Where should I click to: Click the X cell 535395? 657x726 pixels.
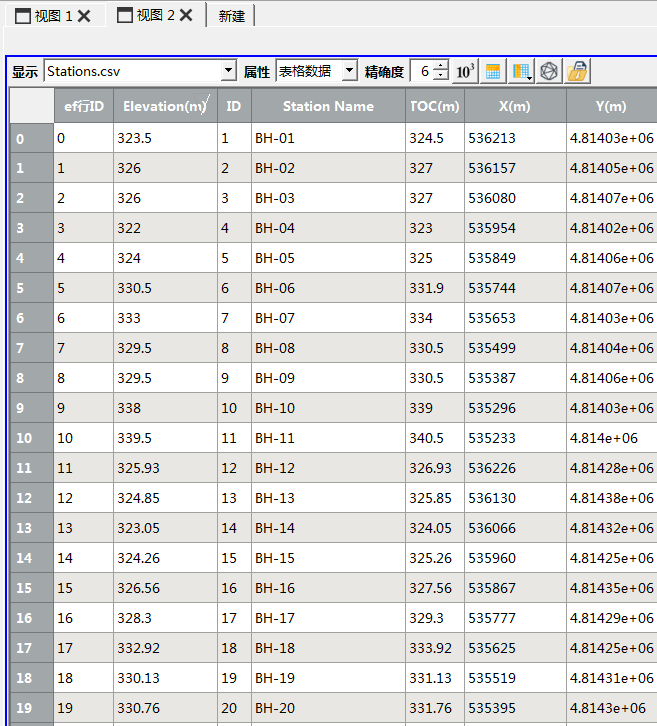(x=515, y=707)
